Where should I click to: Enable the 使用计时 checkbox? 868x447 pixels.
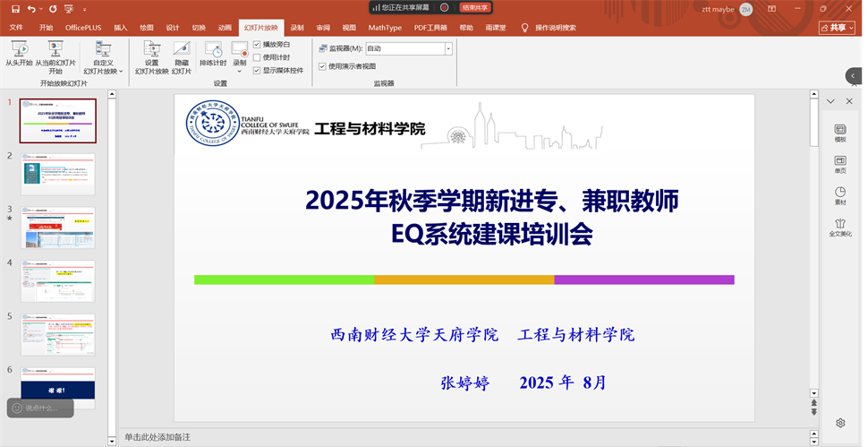(258, 57)
